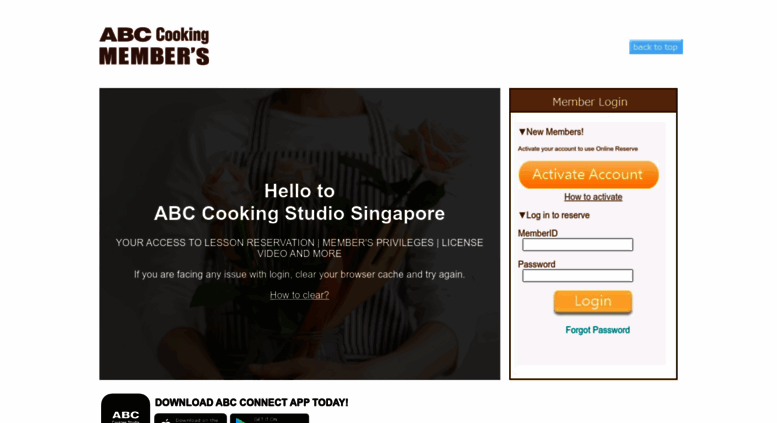The image size is (777, 423).
Task: Click the back to top button
Action: pos(656,47)
